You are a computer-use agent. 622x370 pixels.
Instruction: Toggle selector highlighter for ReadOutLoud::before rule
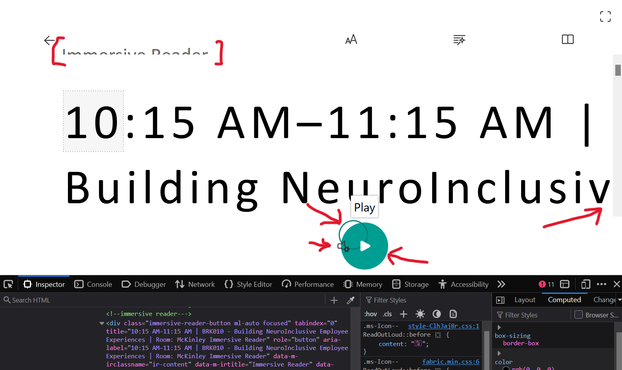pos(438,335)
